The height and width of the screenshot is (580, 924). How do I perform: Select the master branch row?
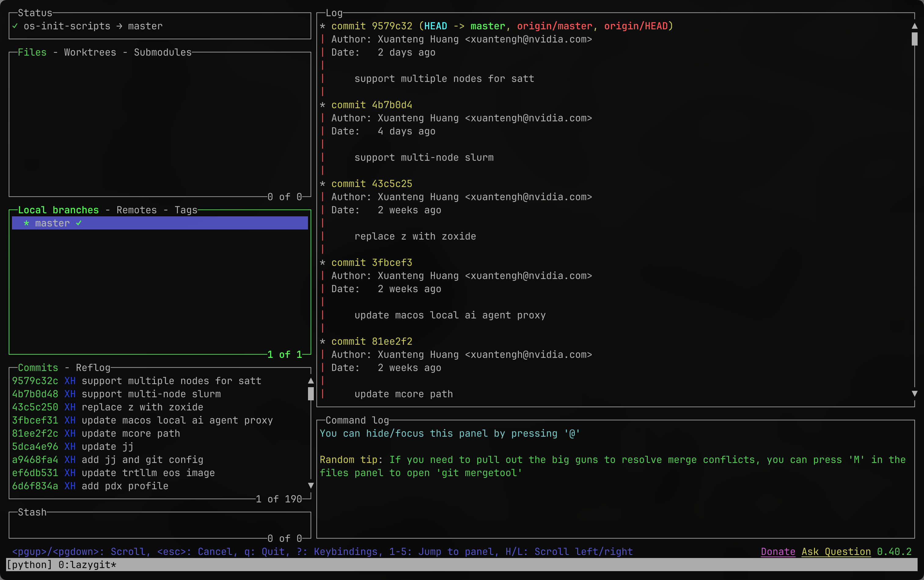(x=160, y=223)
